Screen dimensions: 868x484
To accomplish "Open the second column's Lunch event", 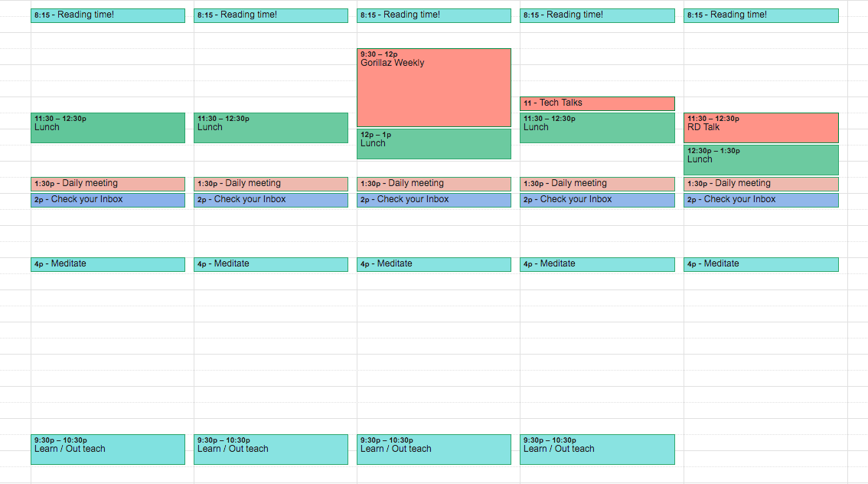I will [271, 128].
